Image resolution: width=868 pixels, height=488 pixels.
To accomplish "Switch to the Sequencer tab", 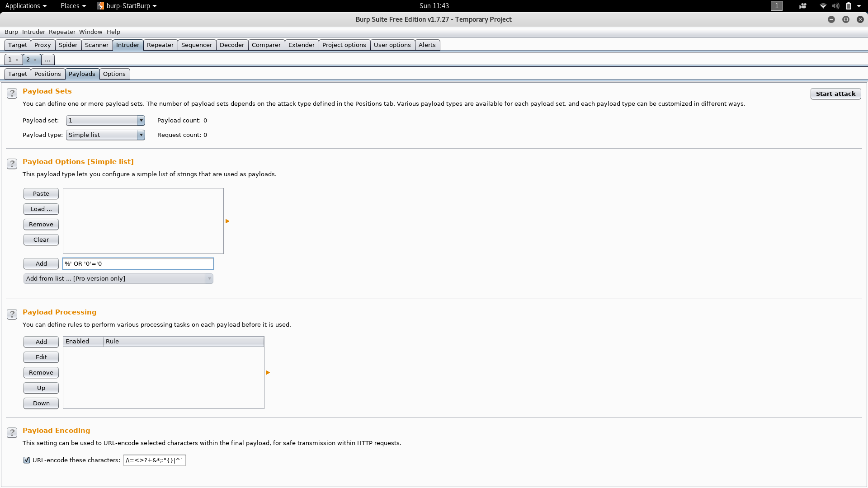I will click(x=197, y=45).
